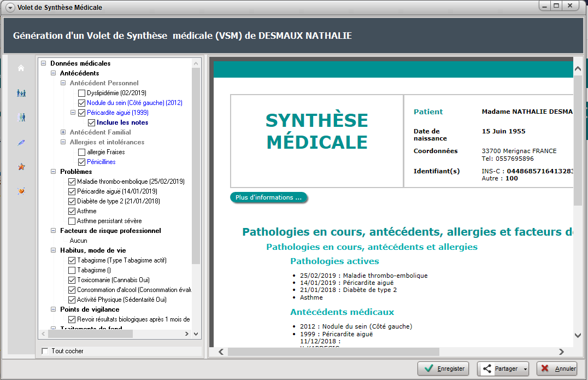Click the blue feather pen sidebar icon

pos(21,142)
